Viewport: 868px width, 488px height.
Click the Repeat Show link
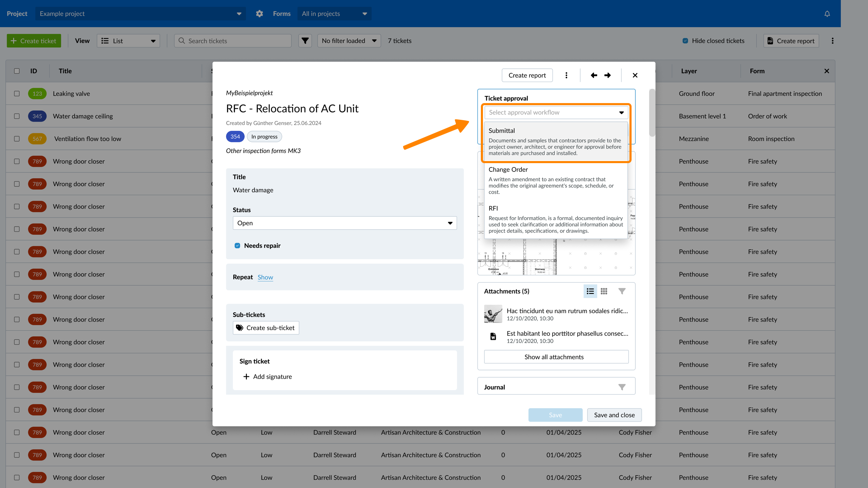[265, 277]
